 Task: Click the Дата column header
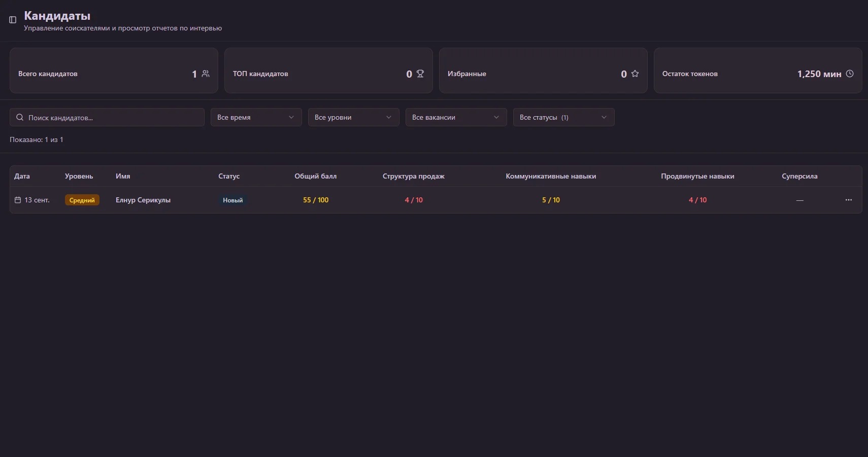[22, 176]
